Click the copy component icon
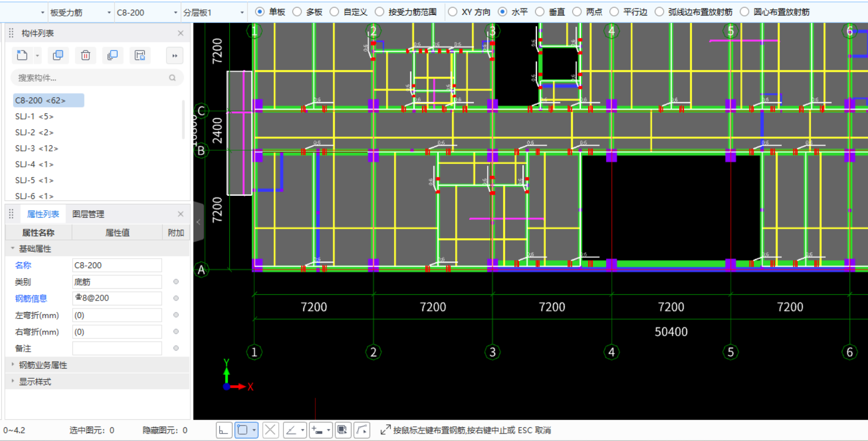The width and height of the screenshot is (868, 441). tap(58, 55)
